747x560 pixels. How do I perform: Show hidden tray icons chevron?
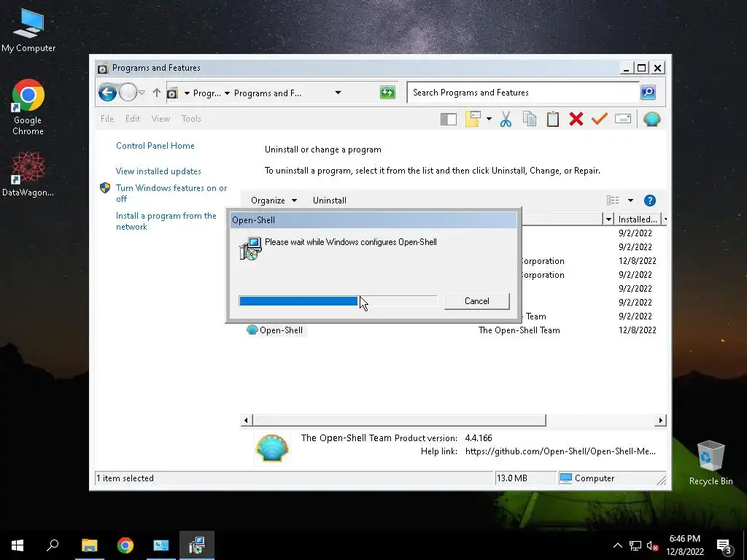tap(617, 545)
